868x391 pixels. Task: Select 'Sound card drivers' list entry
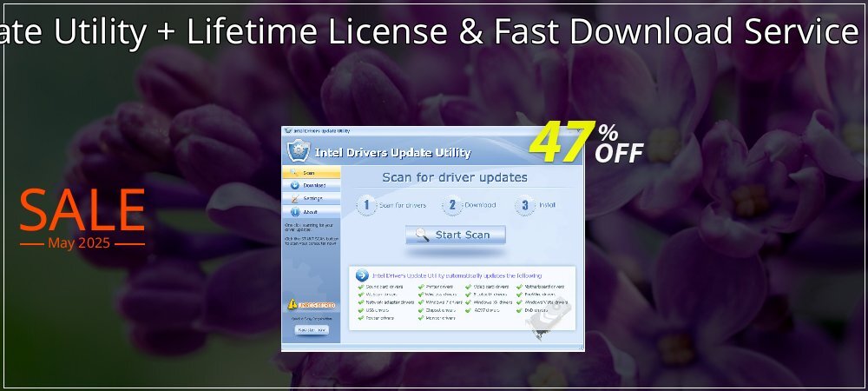coord(380,287)
